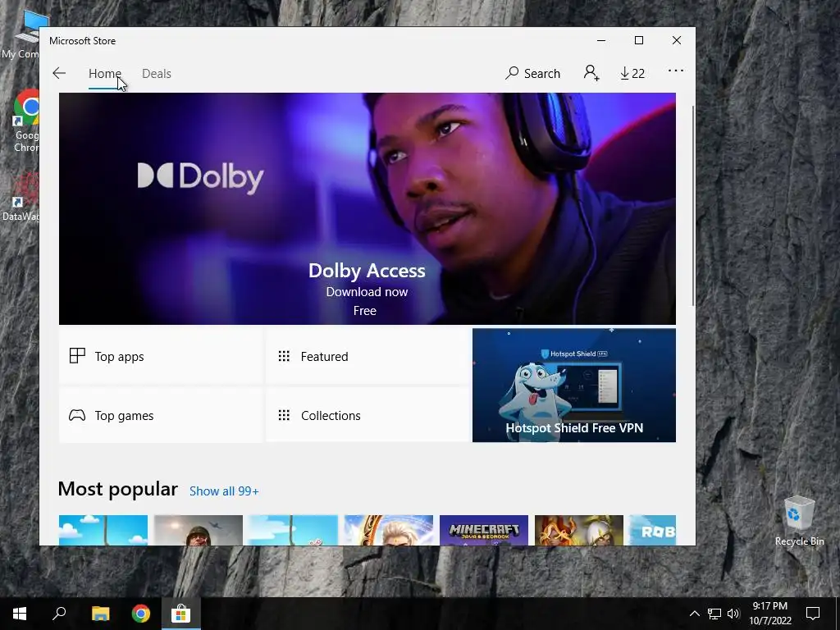Open Top apps tile
840x630 pixels.
161,356
